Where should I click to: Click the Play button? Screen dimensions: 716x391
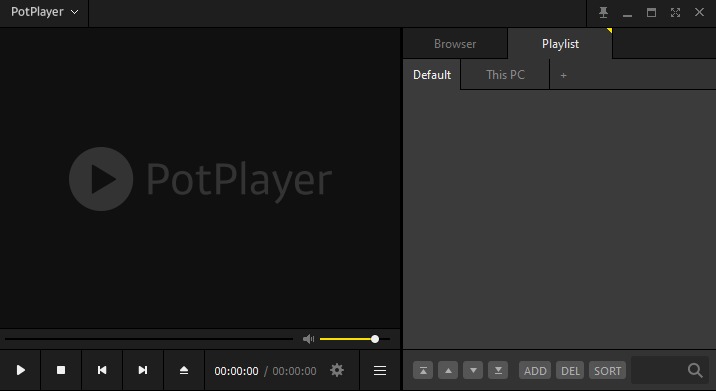[x=21, y=370]
